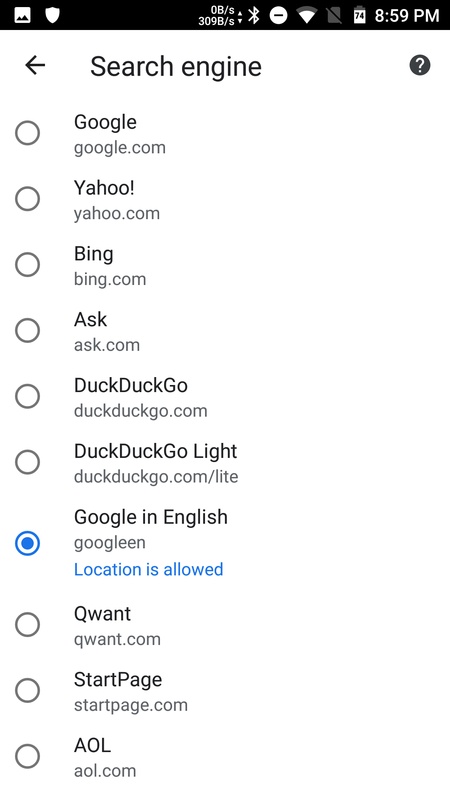Screen dimensions: 450x800
Task: Select the Yahoo! radio button
Action: pos(28,199)
